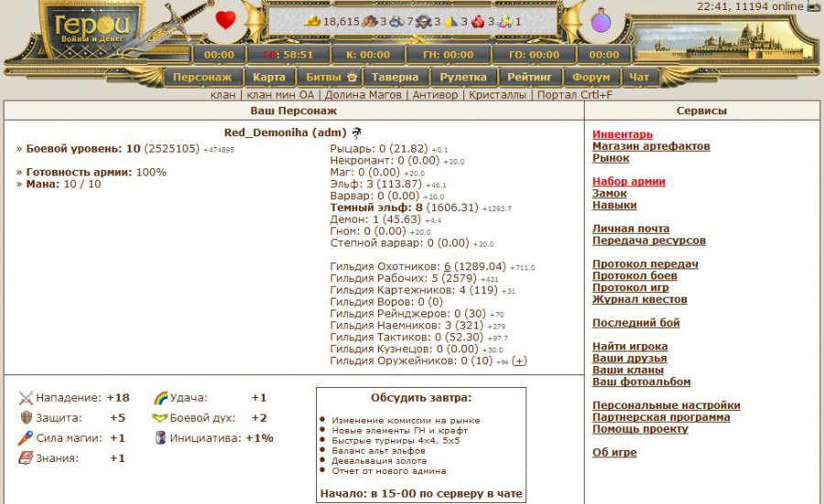
Task: Click the yellow sulfur pile icon
Action: pos(450,22)
